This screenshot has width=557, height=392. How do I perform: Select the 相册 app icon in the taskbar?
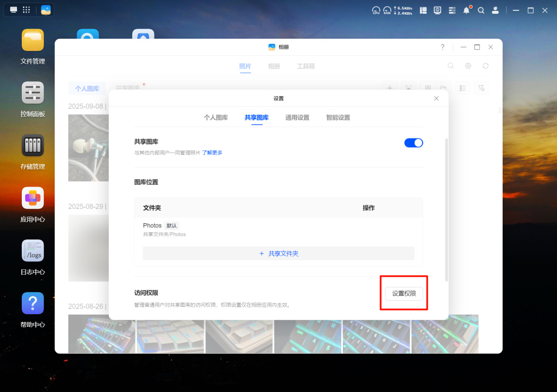pyautogui.click(x=46, y=10)
